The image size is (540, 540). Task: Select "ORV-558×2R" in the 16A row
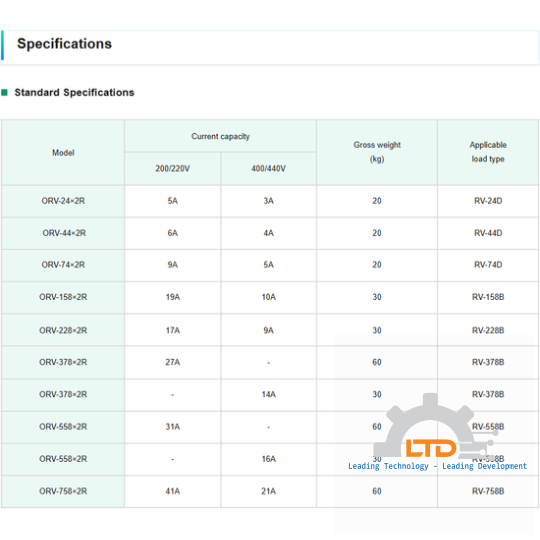63,459
